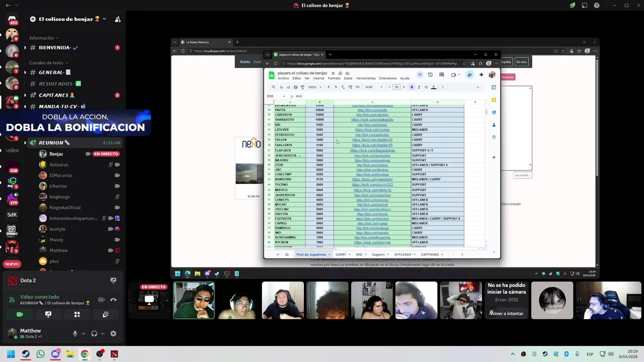644x362 pixels.
Task: Open the activities launcher button
Action: pos(77,314)
